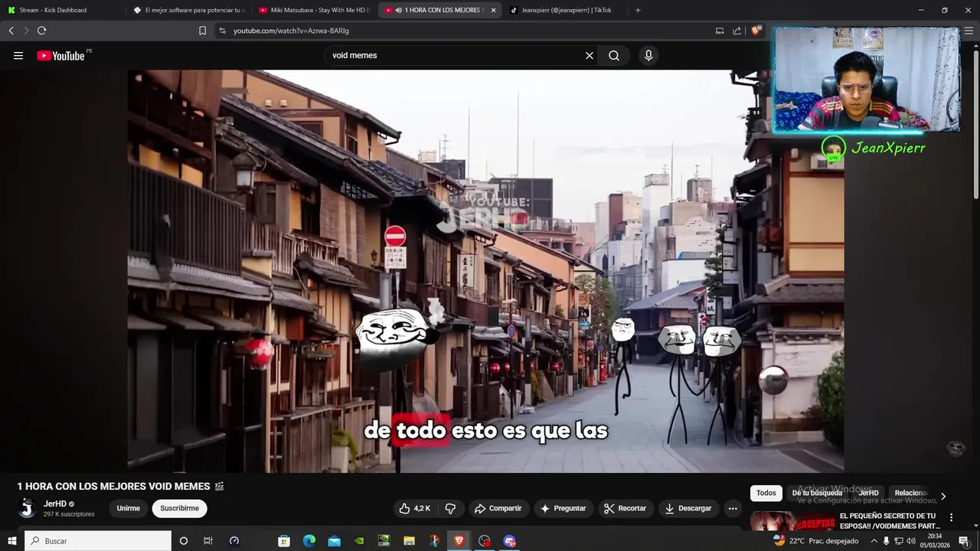The width and height of the screenshot is (980, 551).
Task: Click the Descargar button
Action: [688, 508]
